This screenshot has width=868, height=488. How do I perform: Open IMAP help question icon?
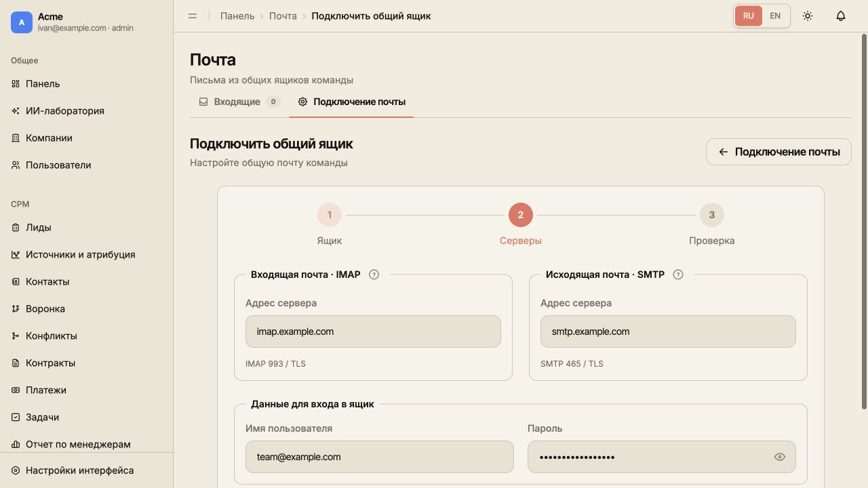tap(374, 274)
